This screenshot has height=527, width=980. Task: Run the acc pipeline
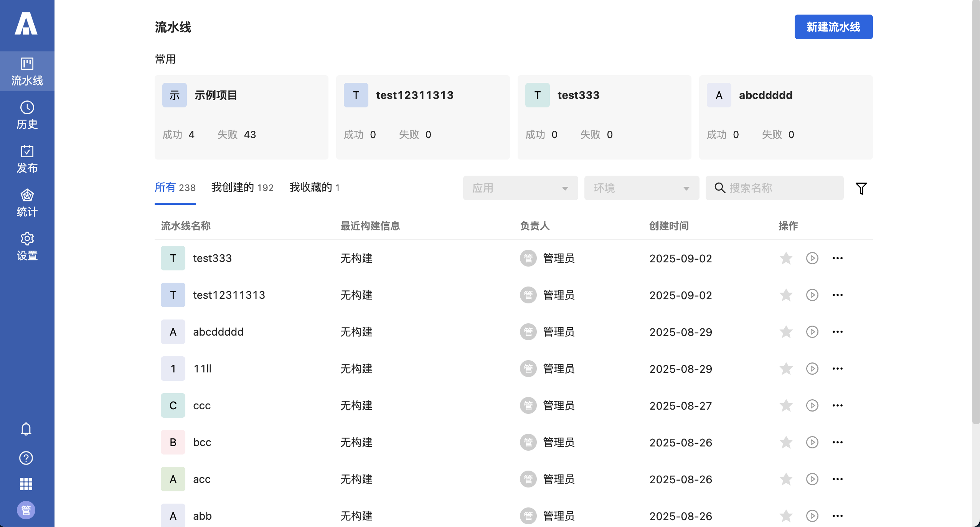pyautogui.click(x=812, y=479)
